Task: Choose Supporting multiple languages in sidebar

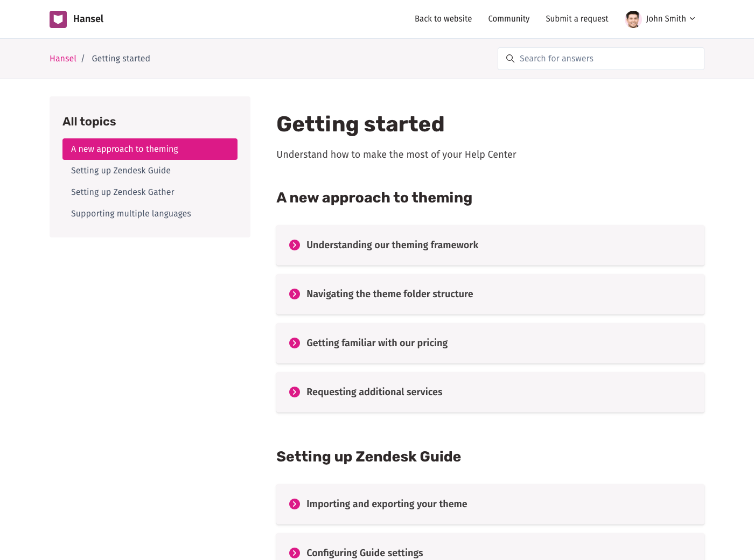Action: pos(131,214)
